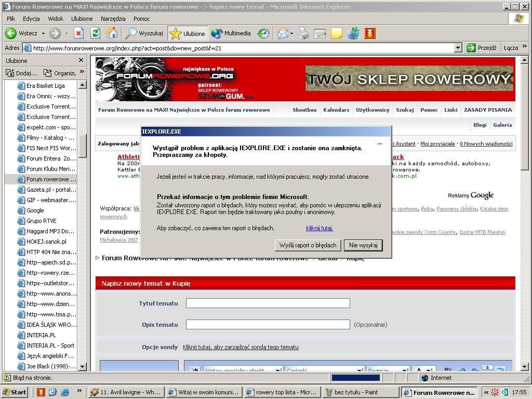Click ZASADY PISANIA link
This screenshot has width=532, height=399.
487,110
